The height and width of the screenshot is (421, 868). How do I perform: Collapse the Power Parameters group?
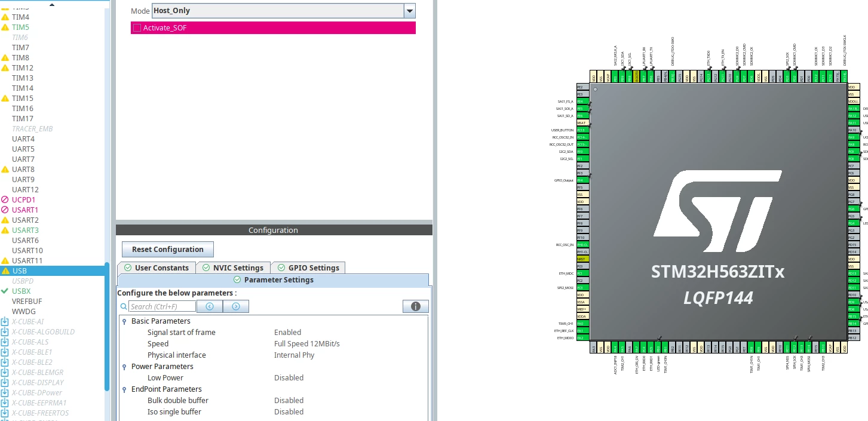tap(124, 367)
